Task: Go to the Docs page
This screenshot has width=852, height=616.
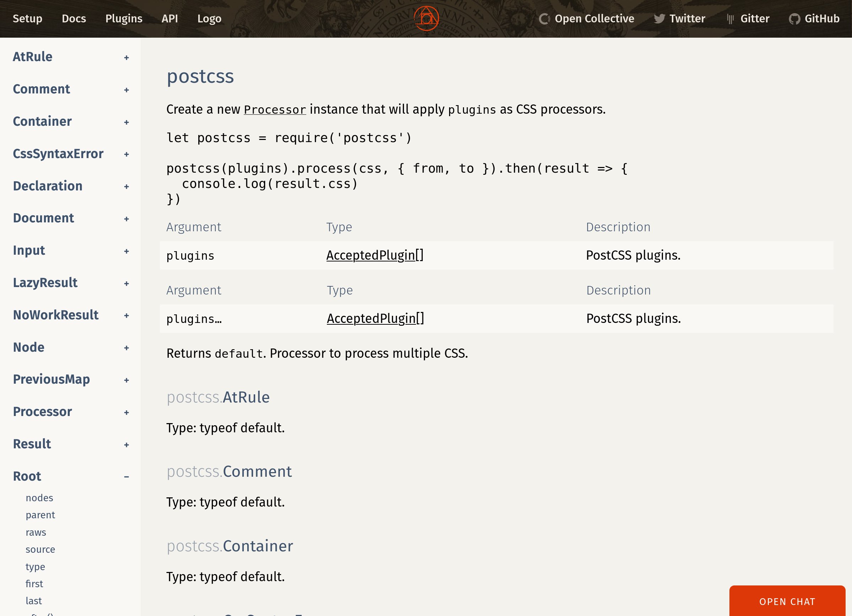Action: coord(74,19)
